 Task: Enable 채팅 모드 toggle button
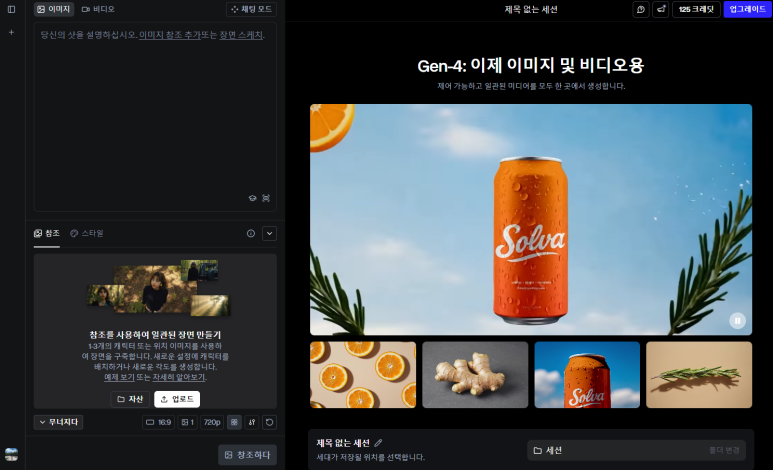pyautogui.click(x=251, y=9)
